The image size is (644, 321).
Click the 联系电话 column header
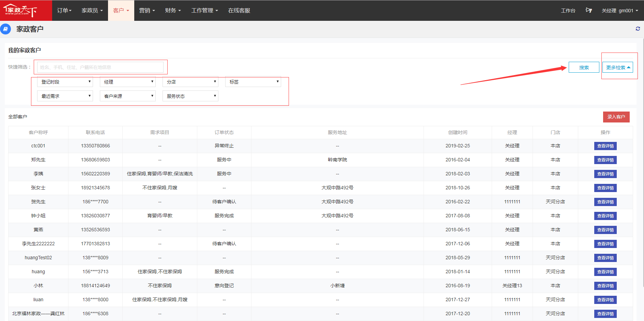coord(95,132)
